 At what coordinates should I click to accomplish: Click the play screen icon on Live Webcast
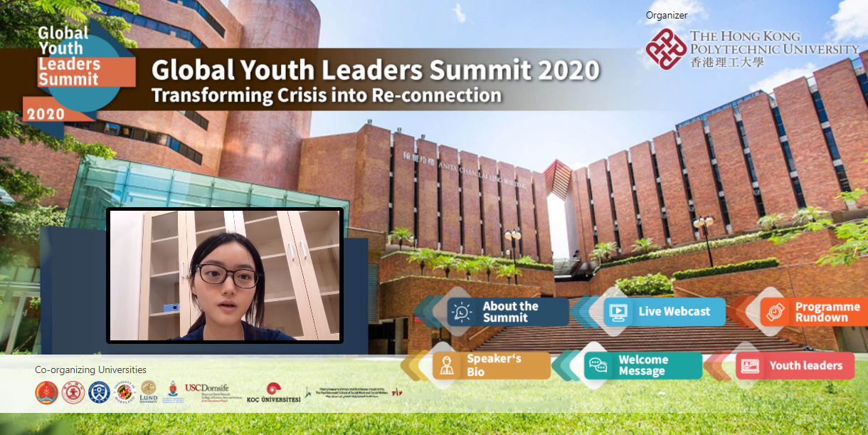click(618, 312)
